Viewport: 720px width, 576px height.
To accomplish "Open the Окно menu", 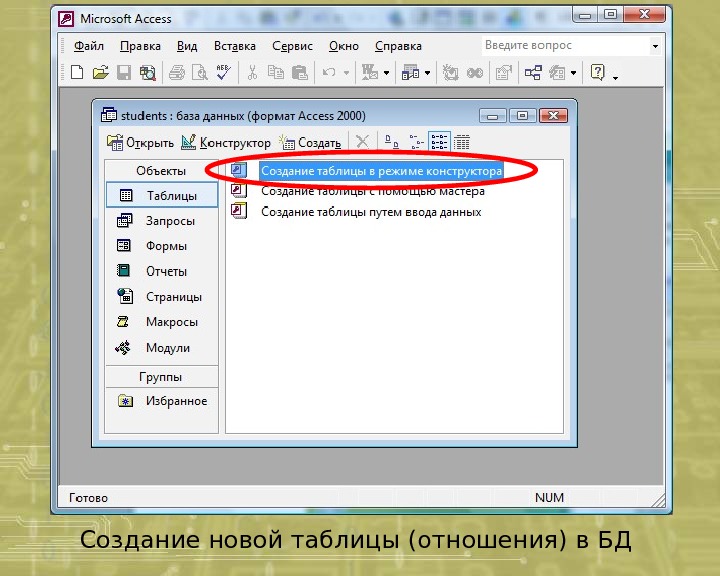I will tap(343, 46).
